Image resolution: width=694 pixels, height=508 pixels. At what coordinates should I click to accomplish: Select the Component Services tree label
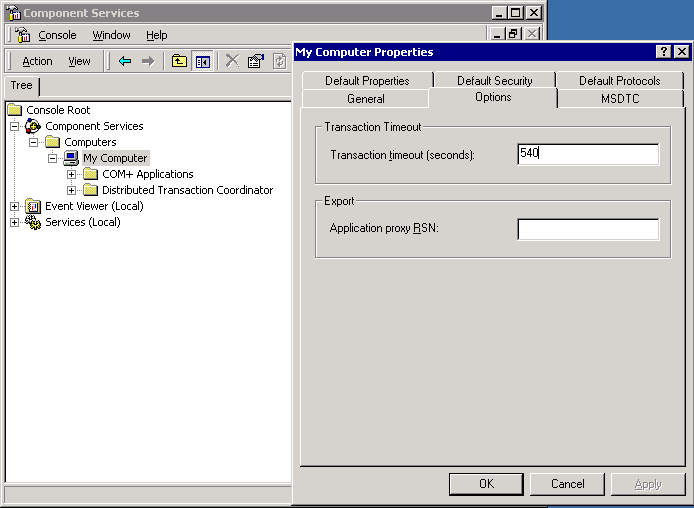[x=94, y=126]
